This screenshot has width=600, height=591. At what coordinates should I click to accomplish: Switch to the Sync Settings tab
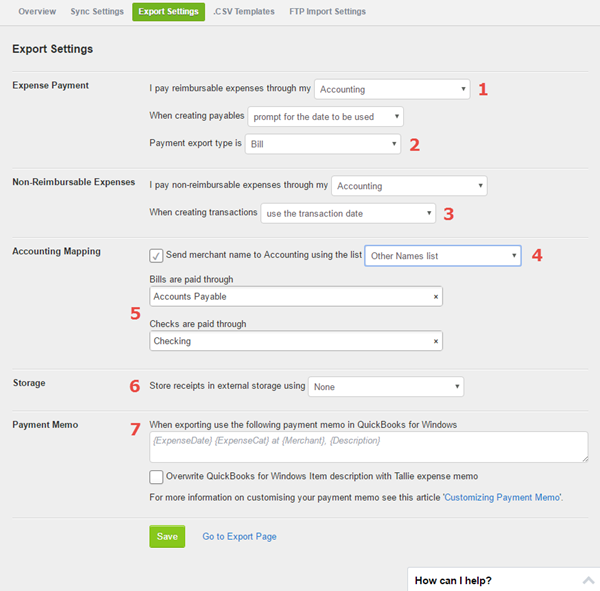click(x=97, y=11)
